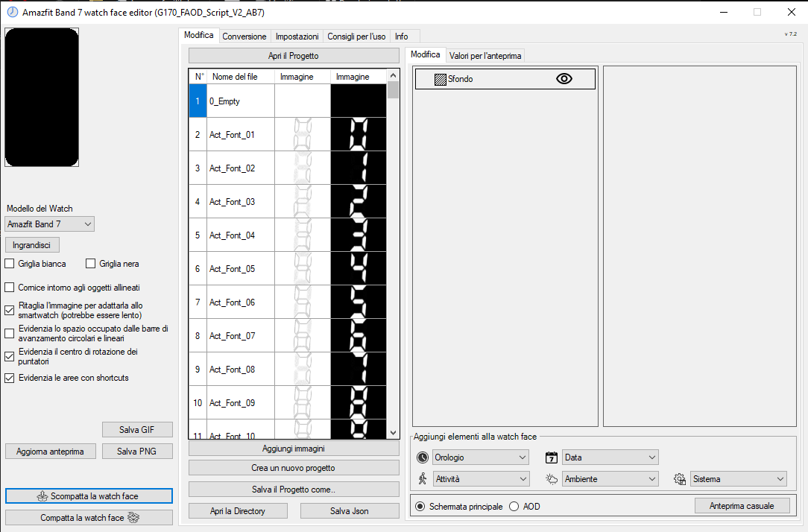The width and height of the screenshot is (808, 532).
Task: Check Evidenzia lo spazio occupato dalle barre
Action: (9, 333)
